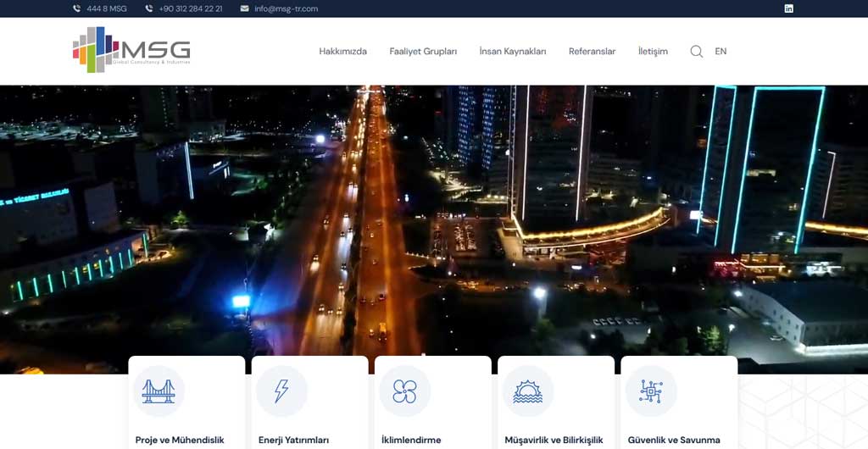This screenshot has width=868, height=449.
Task: Open the Müşavirlik ve Bilirkişilik card title
Action: 554,441
